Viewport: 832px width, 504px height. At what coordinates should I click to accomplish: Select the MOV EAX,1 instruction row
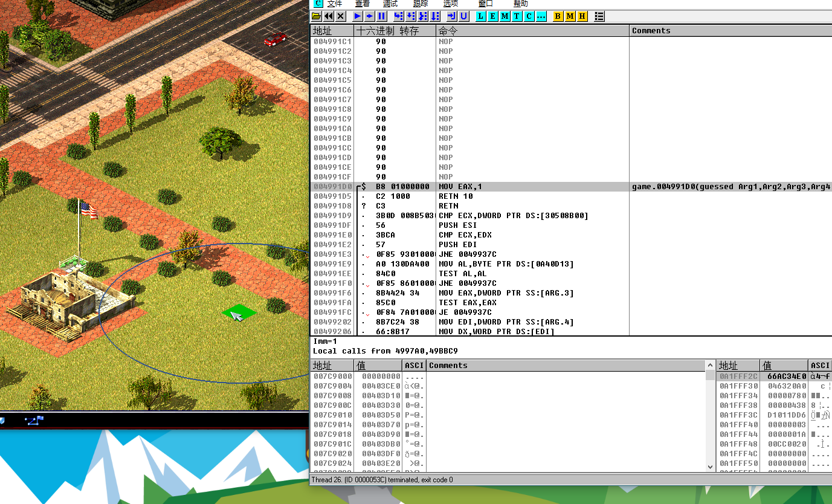tap(571, 187)
